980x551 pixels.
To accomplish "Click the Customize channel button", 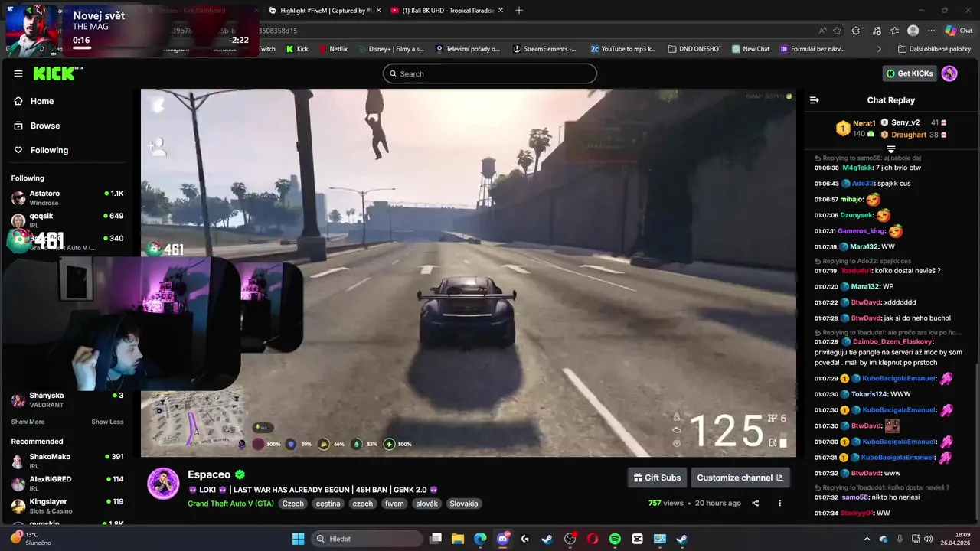I will [740, 478].
